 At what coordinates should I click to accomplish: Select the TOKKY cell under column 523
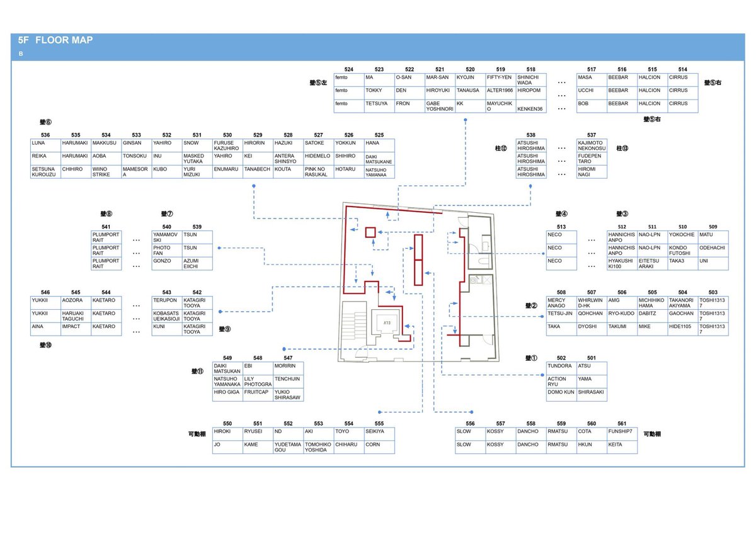coord(380,93)
